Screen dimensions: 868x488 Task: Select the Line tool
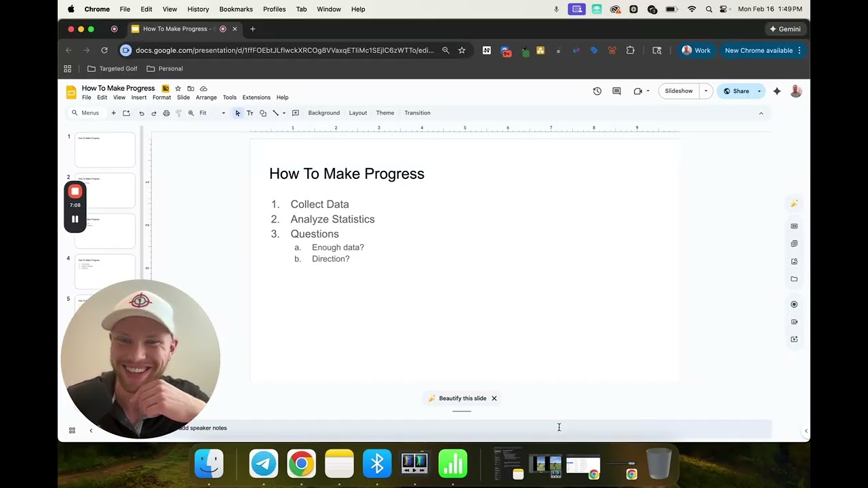coord(275,113)
